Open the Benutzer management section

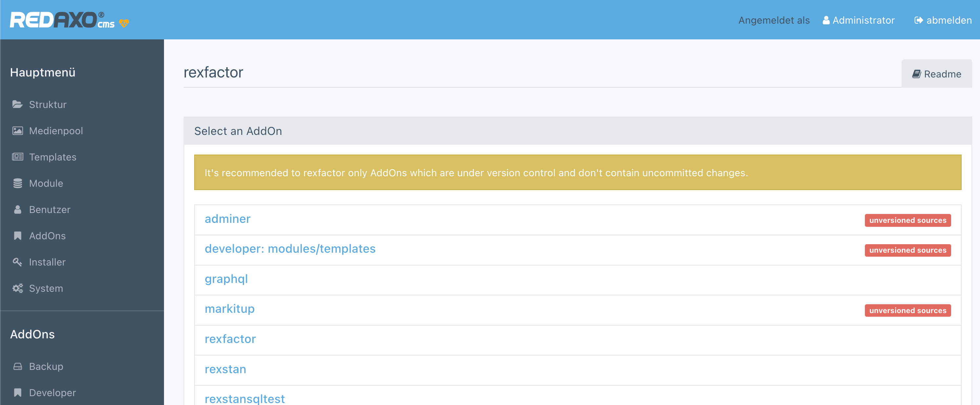[49, 209]
